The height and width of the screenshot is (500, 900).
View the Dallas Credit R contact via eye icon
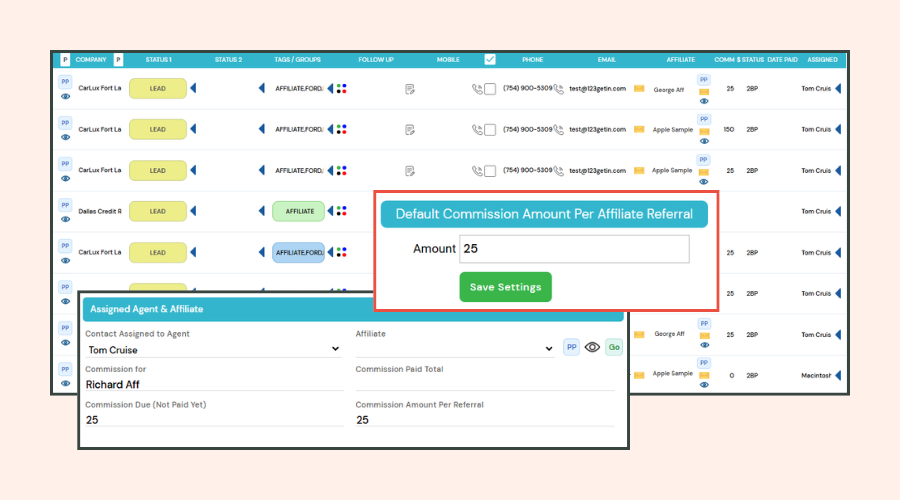coord(65,219)
